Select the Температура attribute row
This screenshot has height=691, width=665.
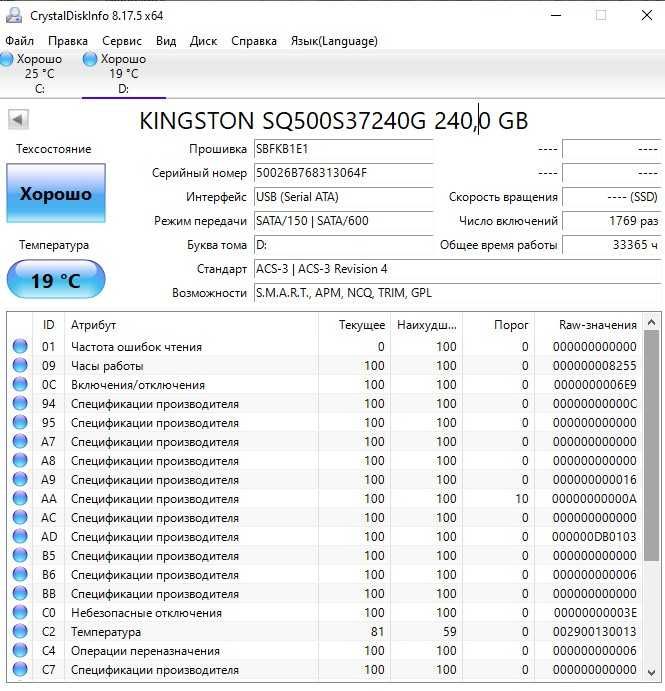(x=325, y=632)
